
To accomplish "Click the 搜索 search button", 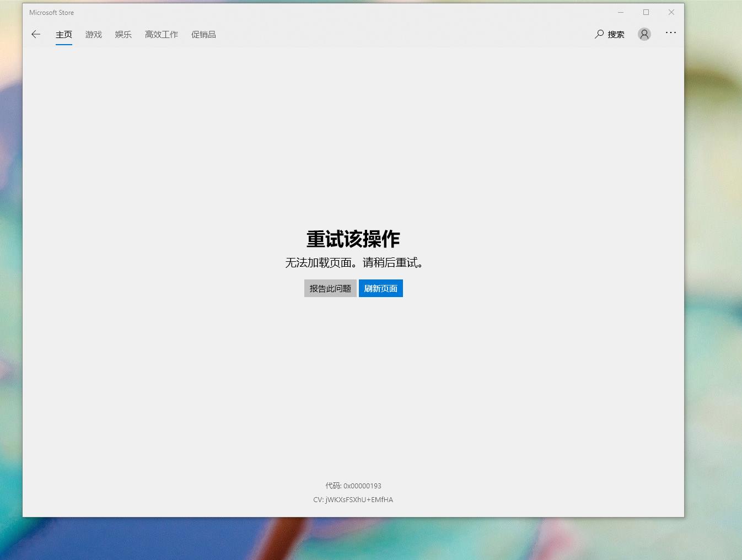I will coord(610,34).
